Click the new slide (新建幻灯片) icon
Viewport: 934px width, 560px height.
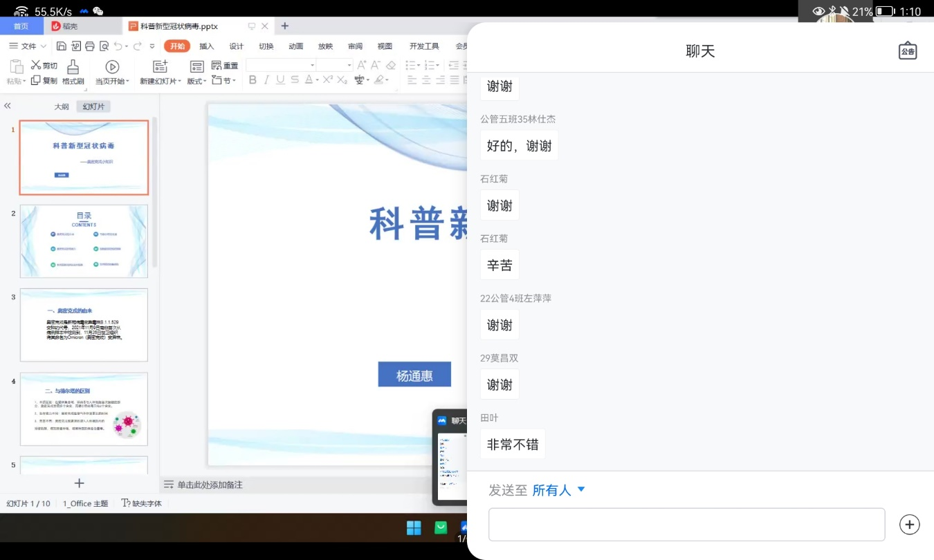[161, 67]
